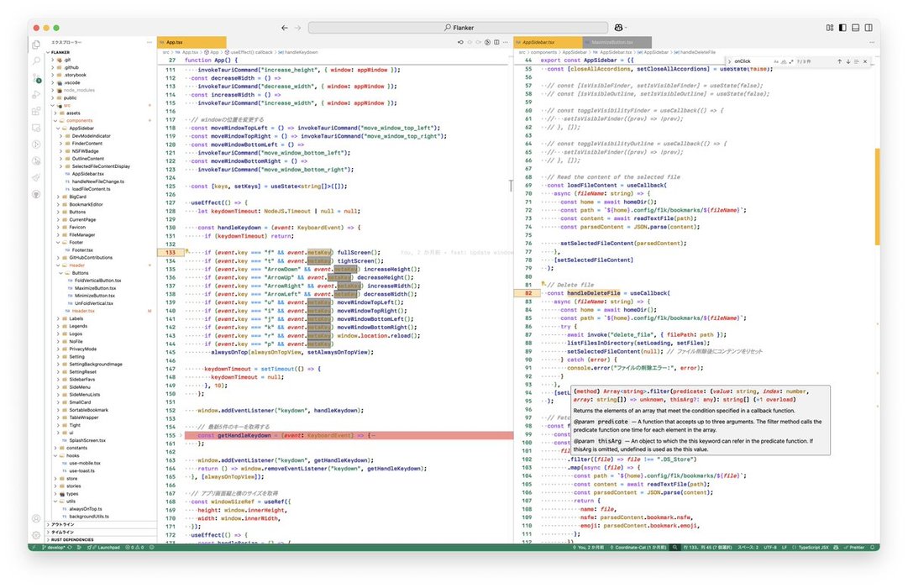Go to next match in find widget

point(848,61)
